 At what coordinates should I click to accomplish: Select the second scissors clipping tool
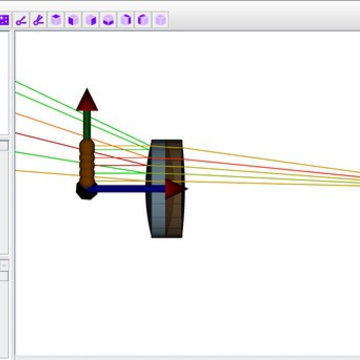[39, 20]
